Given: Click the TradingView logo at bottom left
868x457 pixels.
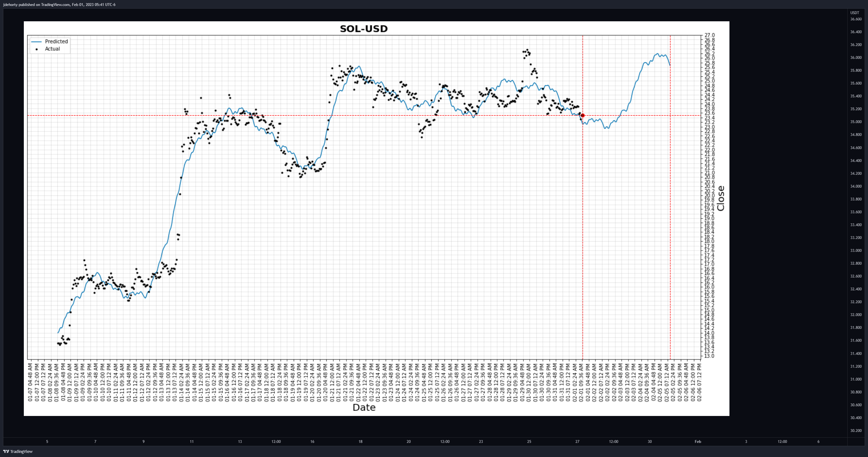Looking at the screenshot, I should (18, 451).
